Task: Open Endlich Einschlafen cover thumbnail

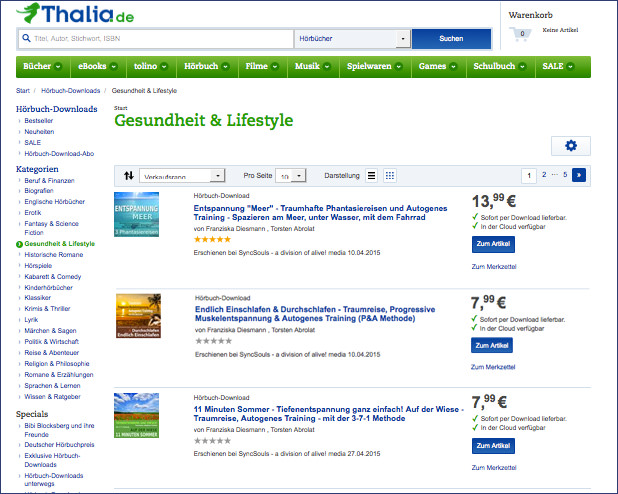Action: point(138,316)
